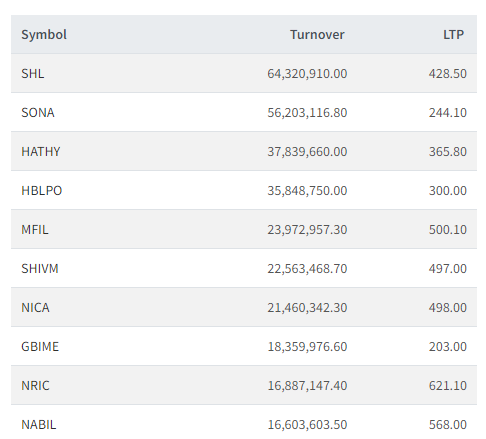Click the NRIC LTP value 621.10
486x439 pixels.
448,386
